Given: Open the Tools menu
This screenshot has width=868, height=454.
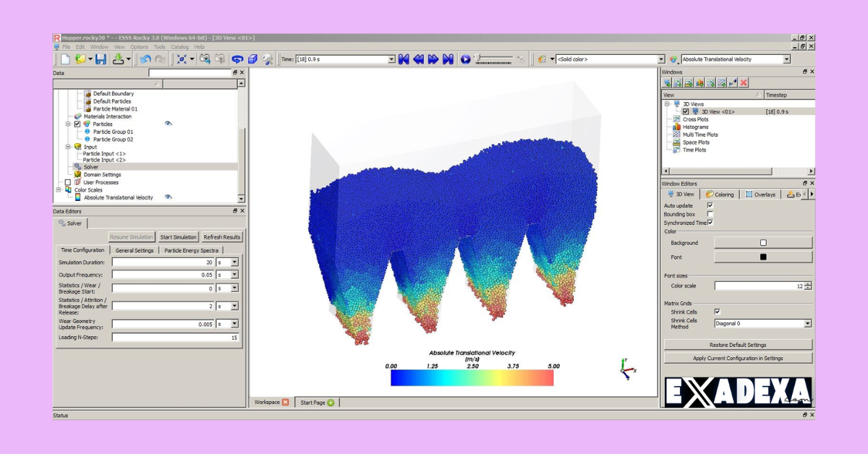Looking at the screenshot, I should [159, 47].
